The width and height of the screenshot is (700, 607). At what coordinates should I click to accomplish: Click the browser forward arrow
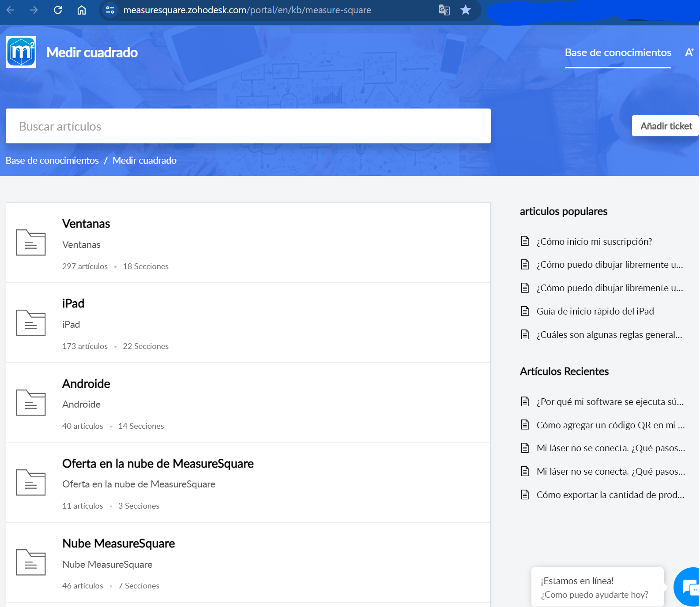[34, 10]
